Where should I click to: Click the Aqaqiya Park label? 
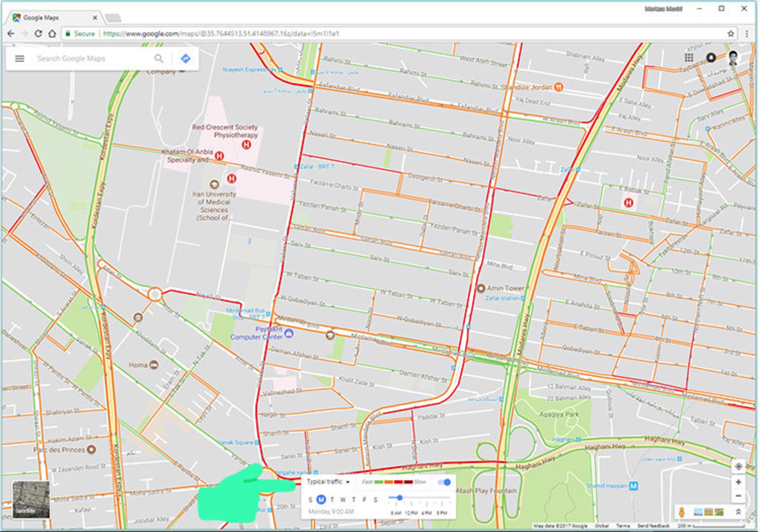click(559, 414)
